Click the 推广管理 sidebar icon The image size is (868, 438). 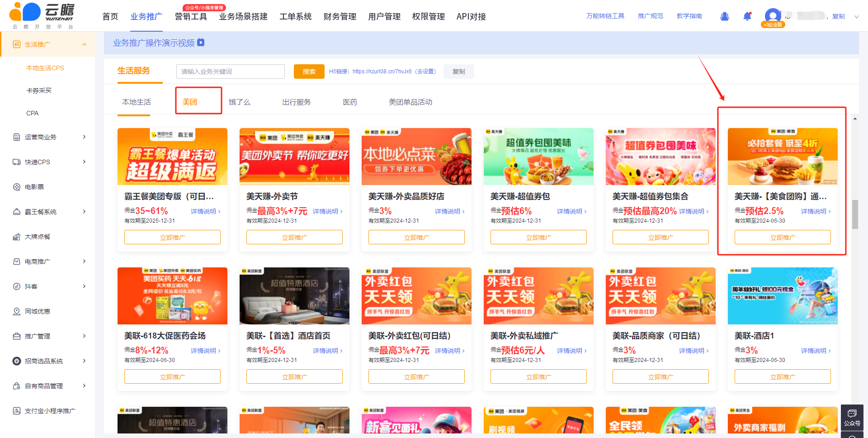17,336
